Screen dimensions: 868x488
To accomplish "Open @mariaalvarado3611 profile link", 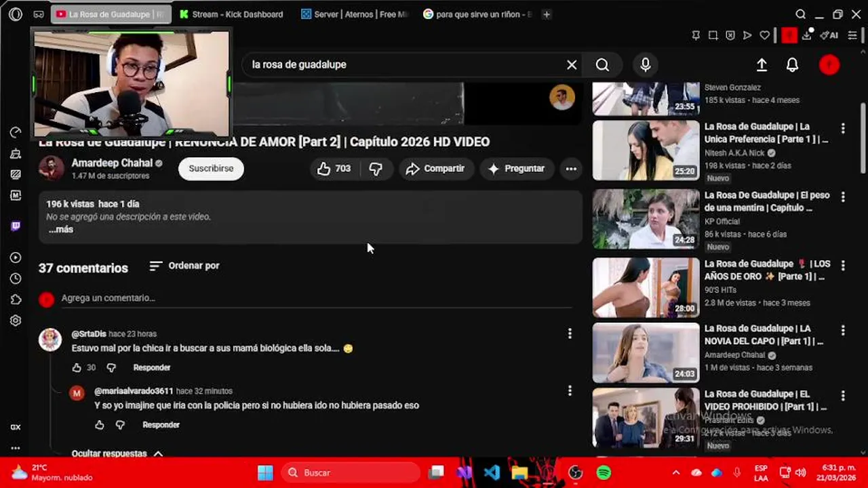I will pyautogui.click(x=134, y=391).
